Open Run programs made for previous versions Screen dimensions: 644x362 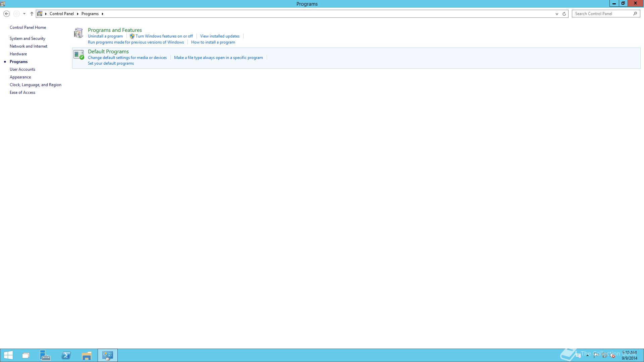click(x=136, y=42)
